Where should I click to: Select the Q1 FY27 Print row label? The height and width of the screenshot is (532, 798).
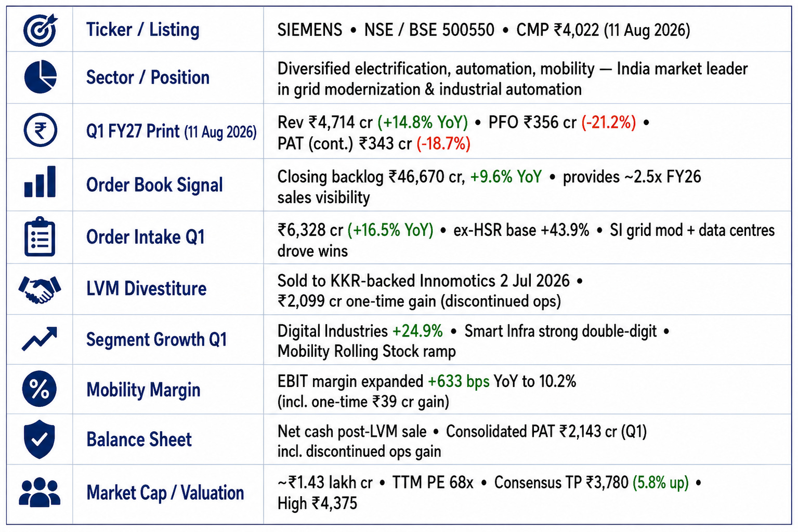coord(171,131)
